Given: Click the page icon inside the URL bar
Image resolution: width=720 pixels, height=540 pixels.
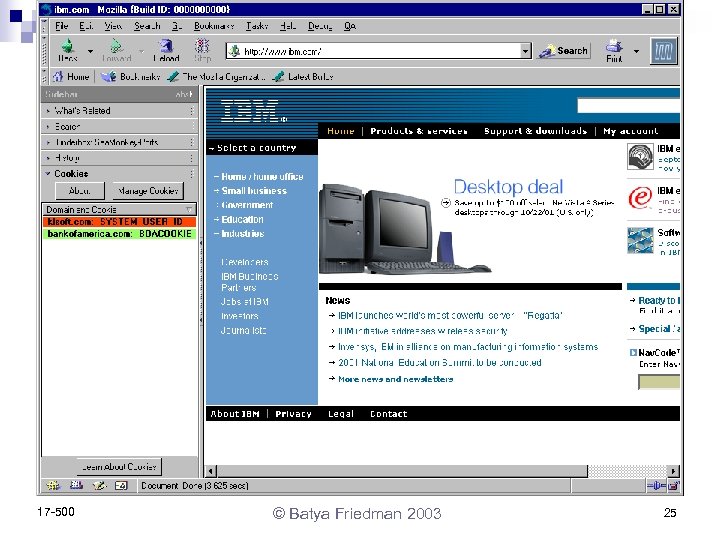Looking at the screenshot, I should click(234, 51).
